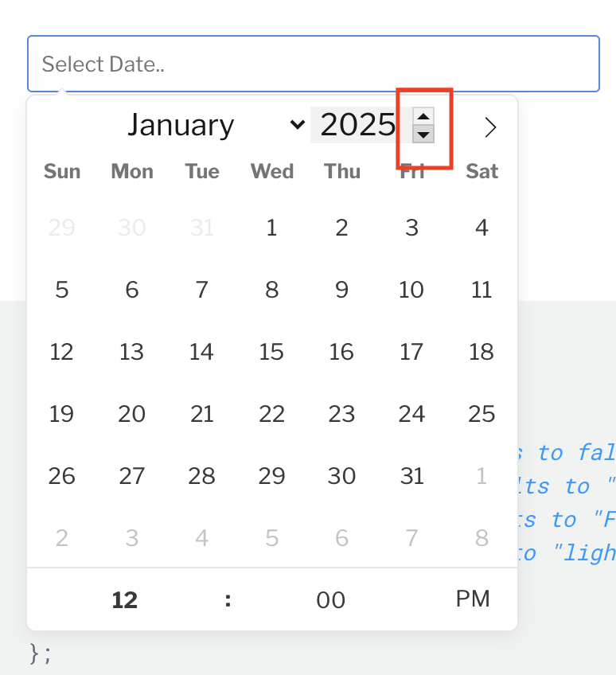Click the grayed-out December 29 date
The width and height of the screenshot is (616, 675).
(x=62, y=228)
